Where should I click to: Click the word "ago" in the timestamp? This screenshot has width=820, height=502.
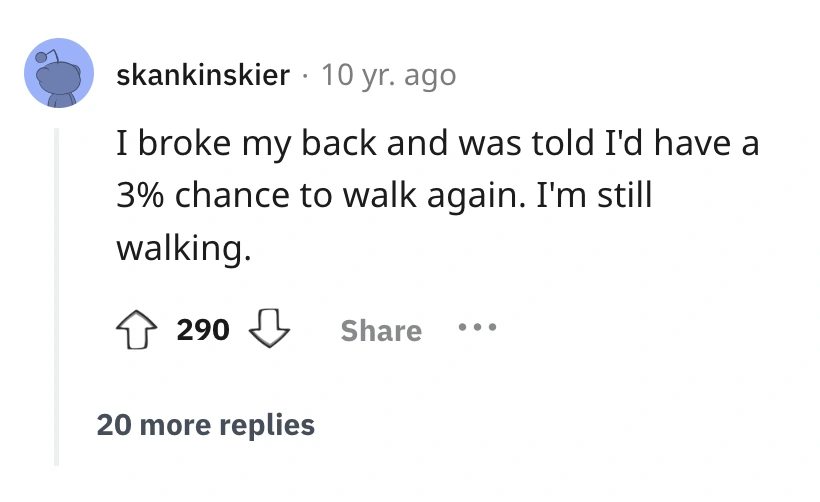pyautogui.click(x=431, y=76)
